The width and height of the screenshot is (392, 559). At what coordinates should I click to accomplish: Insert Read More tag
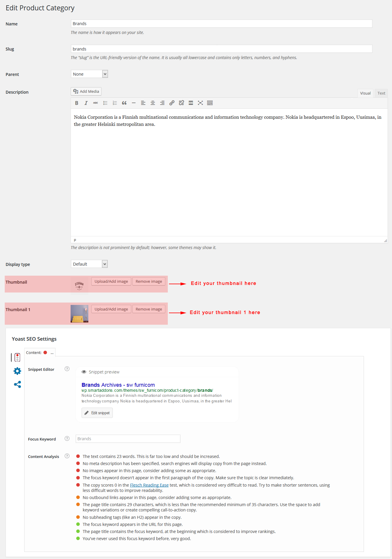(x=191, y=103)
